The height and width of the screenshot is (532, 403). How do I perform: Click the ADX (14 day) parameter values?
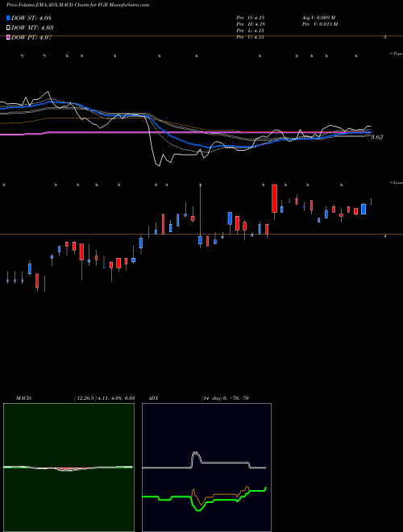click(x=225, y=398)
